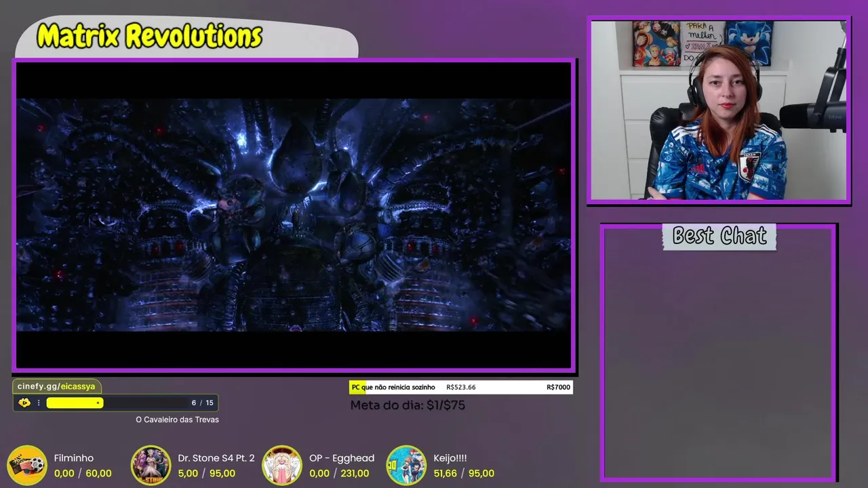Click the Filminho label
Viewport: 868px width, 488px height.
tap(73, 458)
